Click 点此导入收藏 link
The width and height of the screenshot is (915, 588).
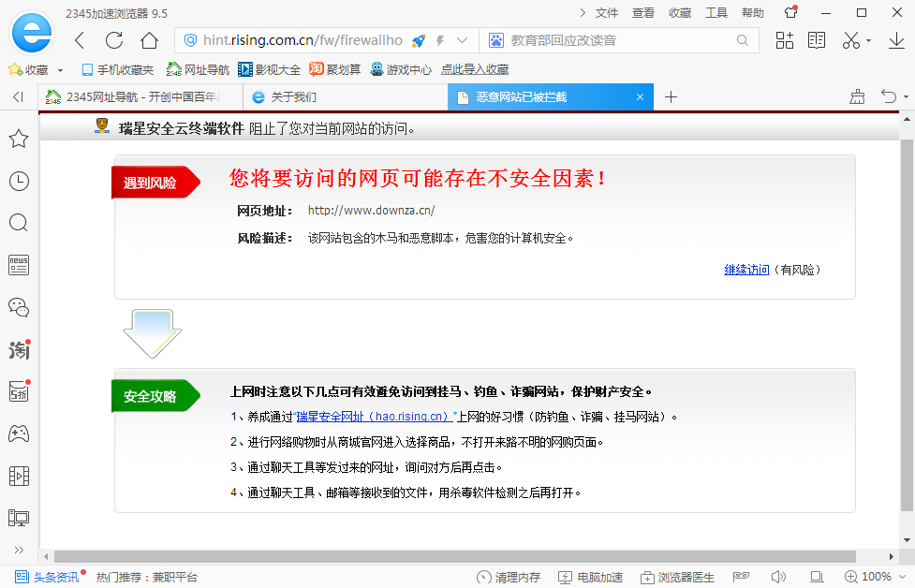(x=475, y=69)
